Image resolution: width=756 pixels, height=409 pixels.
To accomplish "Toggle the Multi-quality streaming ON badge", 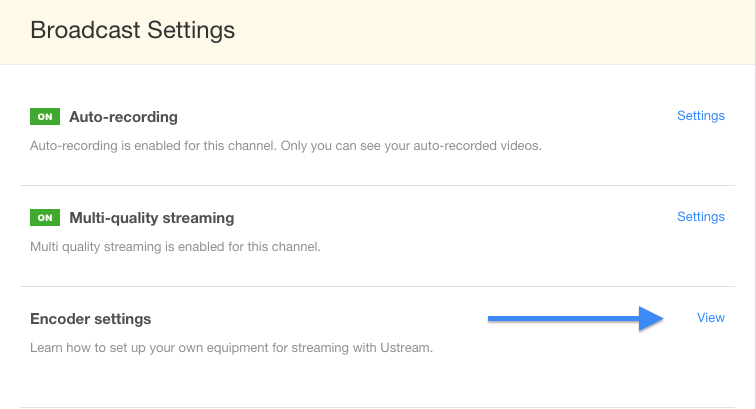I will coord(45,218).
